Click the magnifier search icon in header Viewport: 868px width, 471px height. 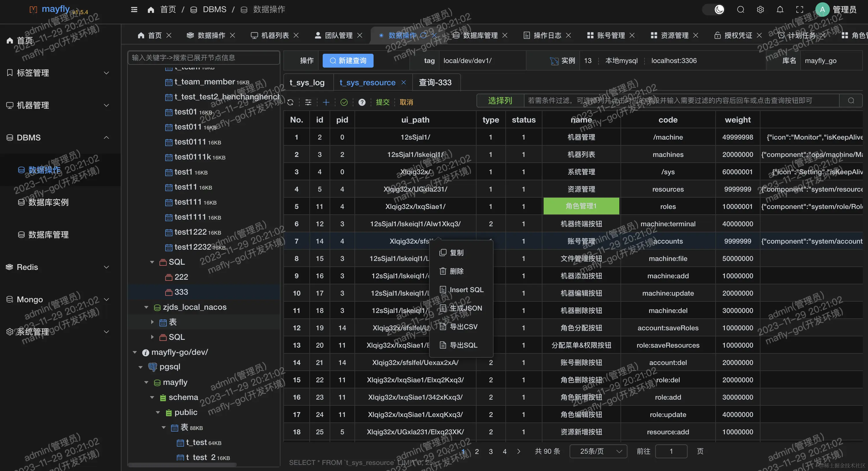pos(740,10)
